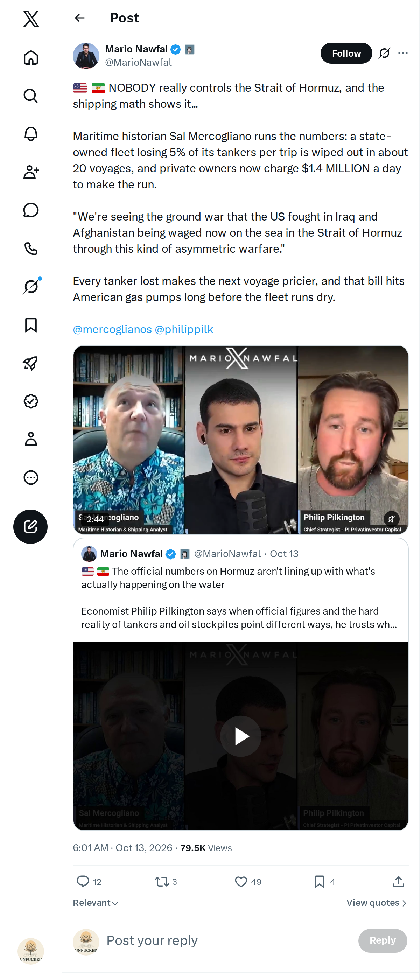This screenshot has height=980, width=420.
Task: Open the post's three-dot more menu
Action: [x=403, y=53]
